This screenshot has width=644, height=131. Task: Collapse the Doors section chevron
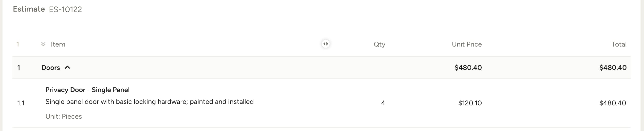68,67
